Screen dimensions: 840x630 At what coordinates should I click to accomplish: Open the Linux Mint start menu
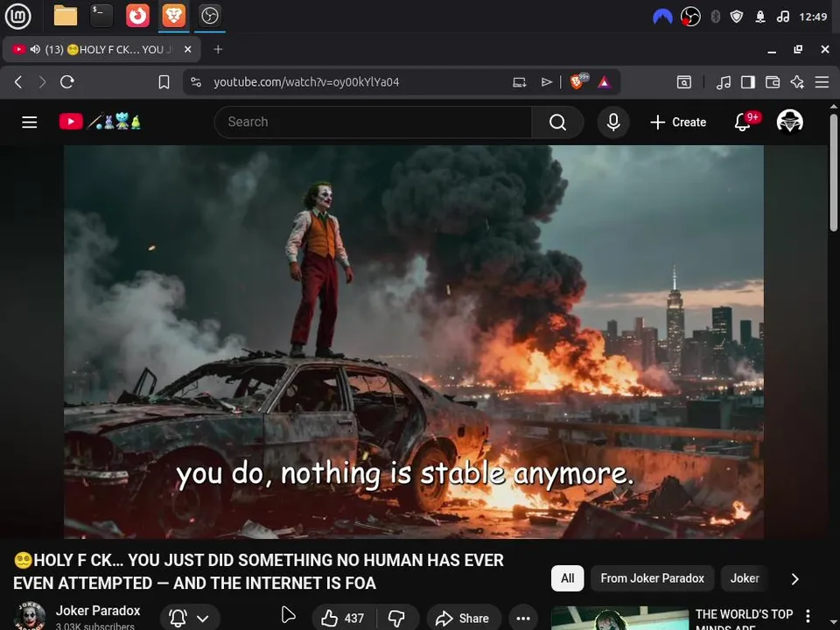(17, 16)
